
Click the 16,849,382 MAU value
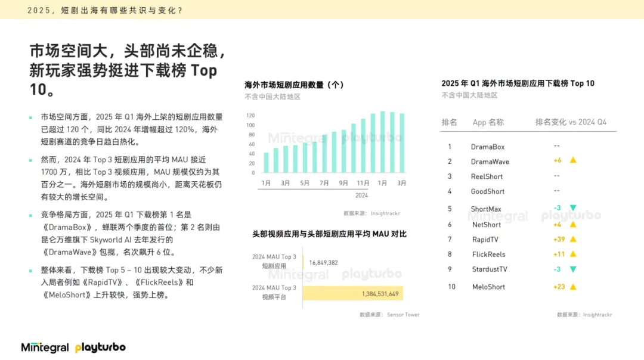coord(324,263)
